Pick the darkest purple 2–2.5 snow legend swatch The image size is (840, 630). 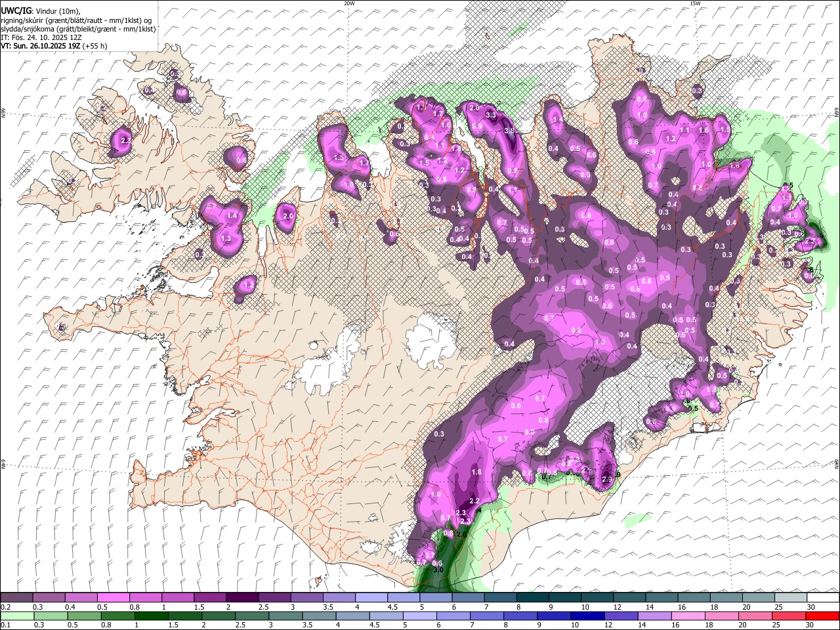point(241,597)
